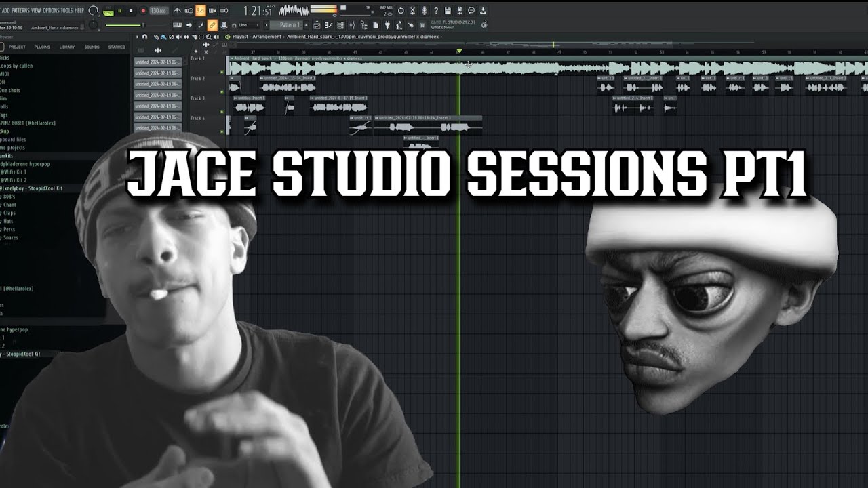The width and height of the screenshot is (868, 488).
Task: Click the green playhead marker on timeline
Action: pos(459,51)
